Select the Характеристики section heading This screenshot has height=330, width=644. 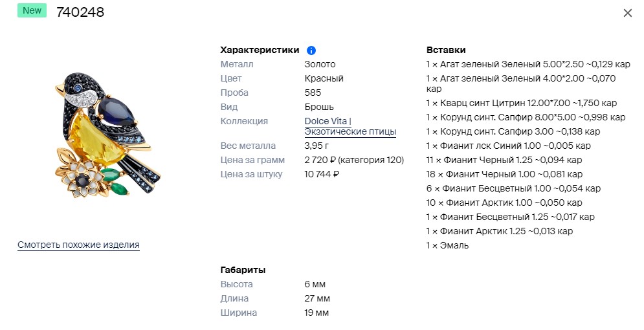click(260, 50)
